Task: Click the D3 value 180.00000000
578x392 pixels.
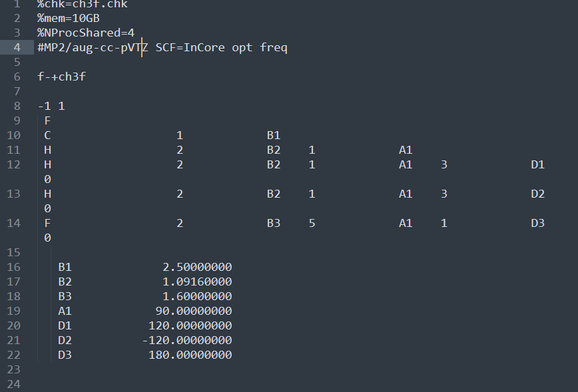Action: [190, 355]
